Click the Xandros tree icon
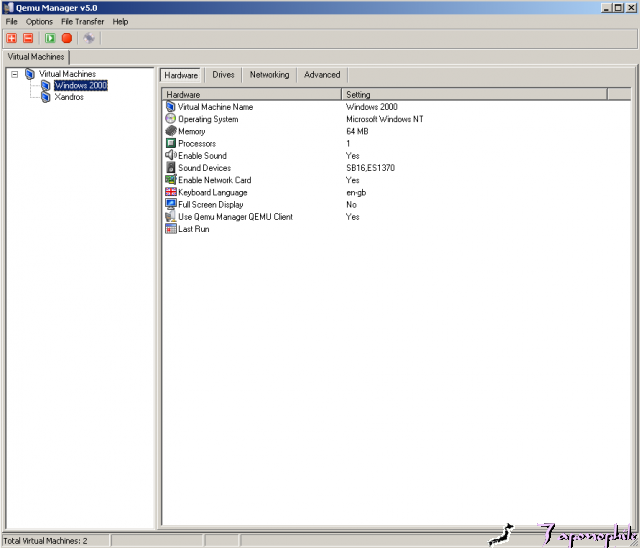The width and height of the screenshot is (640, 548). tap(46, 97)
